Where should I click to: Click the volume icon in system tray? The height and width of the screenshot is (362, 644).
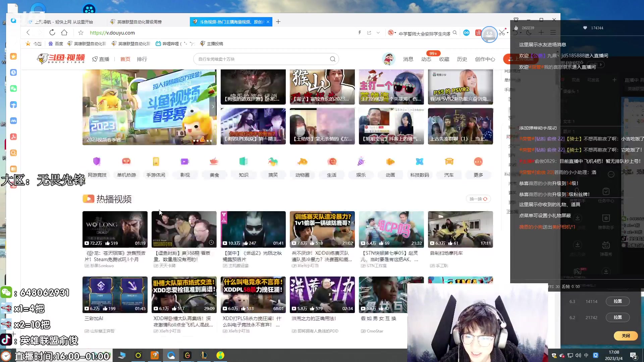point(578,355)
